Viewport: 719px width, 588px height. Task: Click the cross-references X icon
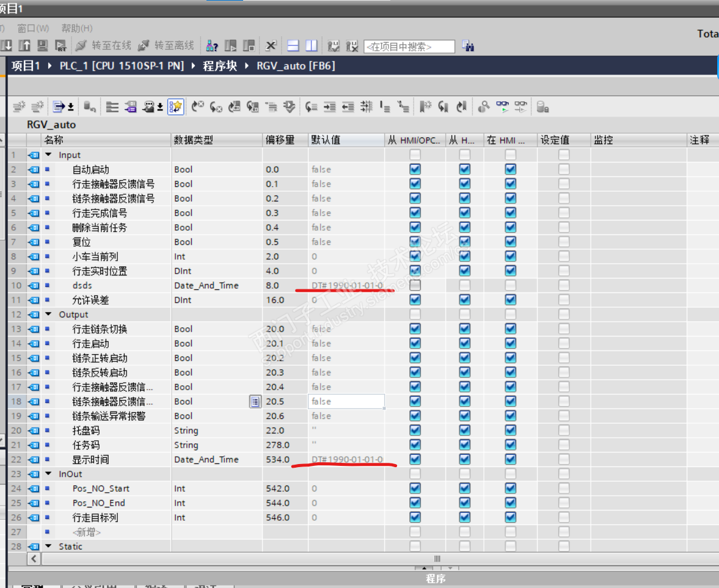(271, 45)
